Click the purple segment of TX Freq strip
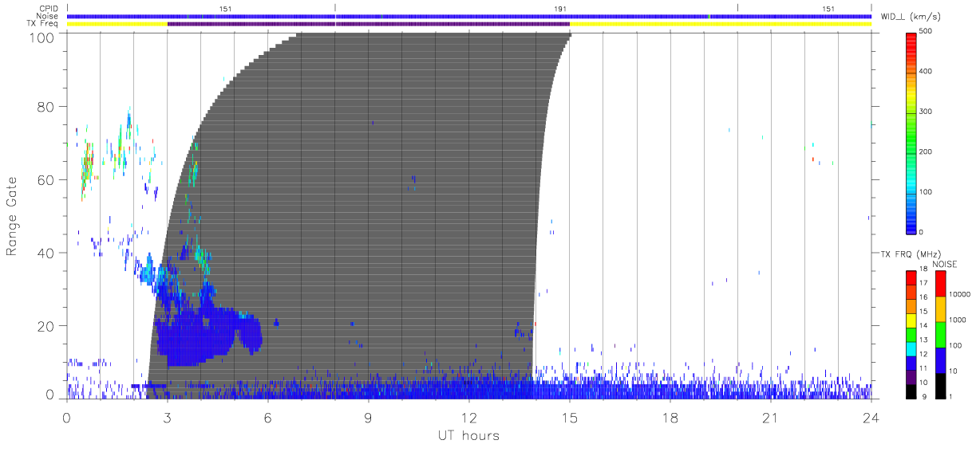980x452 pixels. pyautogui.click(x=369, y=24)
